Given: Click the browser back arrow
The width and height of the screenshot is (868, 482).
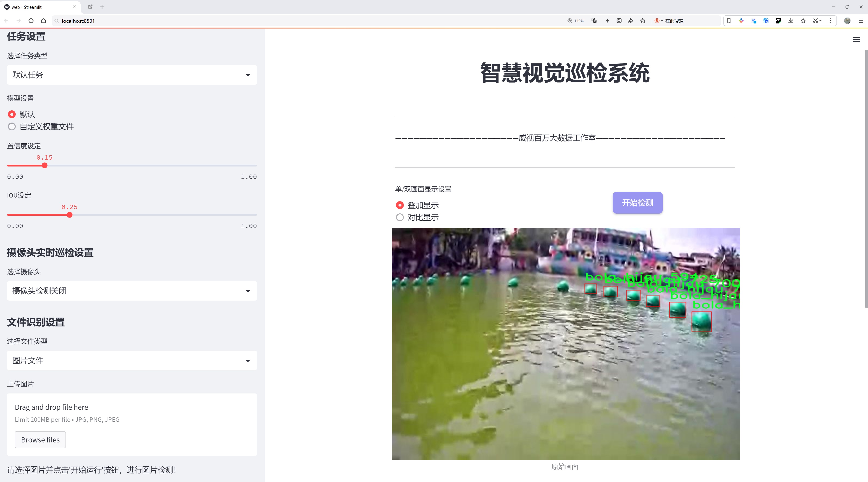Looking at the screenshot, I should click(x=6, y=21).
